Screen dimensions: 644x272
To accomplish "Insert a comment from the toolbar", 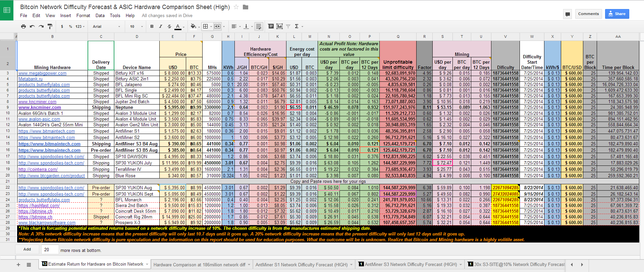I will click(271, 26).
